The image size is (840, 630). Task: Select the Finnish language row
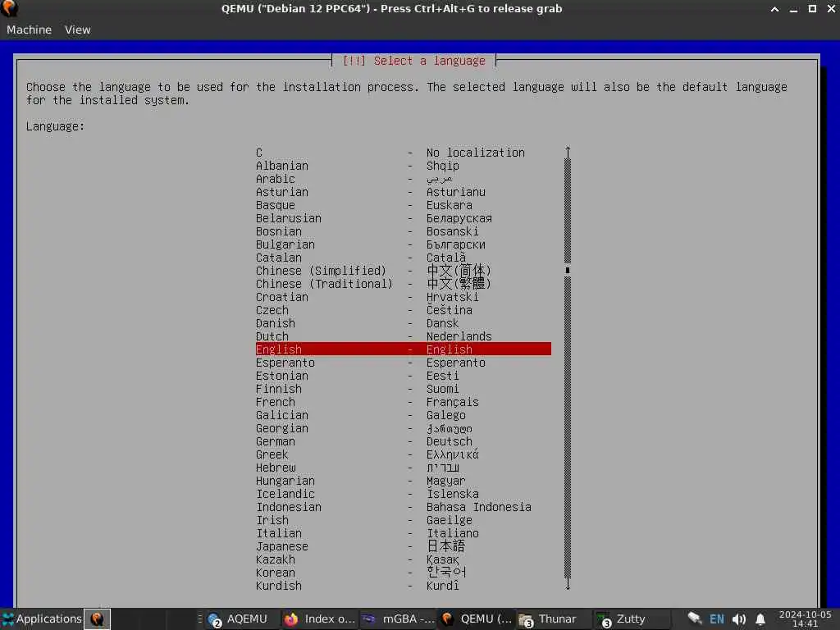(404, 389)
